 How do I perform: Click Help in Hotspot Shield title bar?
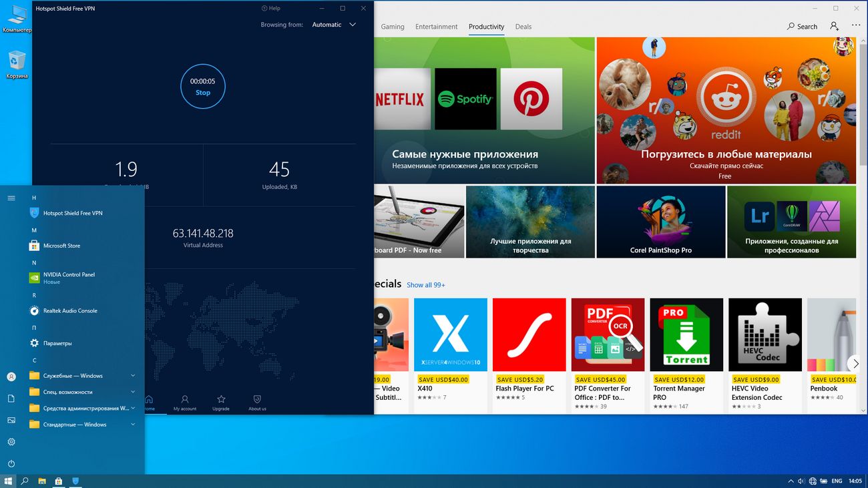click(x=271, y=9)
